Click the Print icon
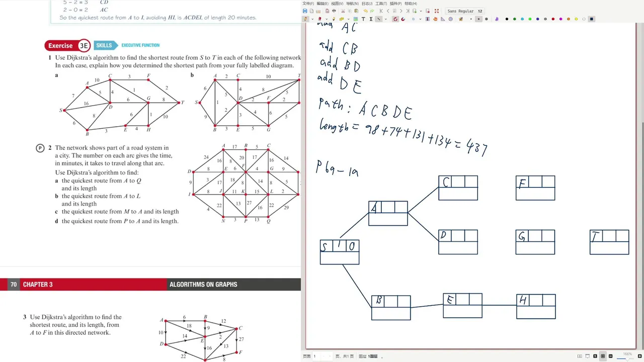This screenshot has height=362, width=644. tap(334, 11)
